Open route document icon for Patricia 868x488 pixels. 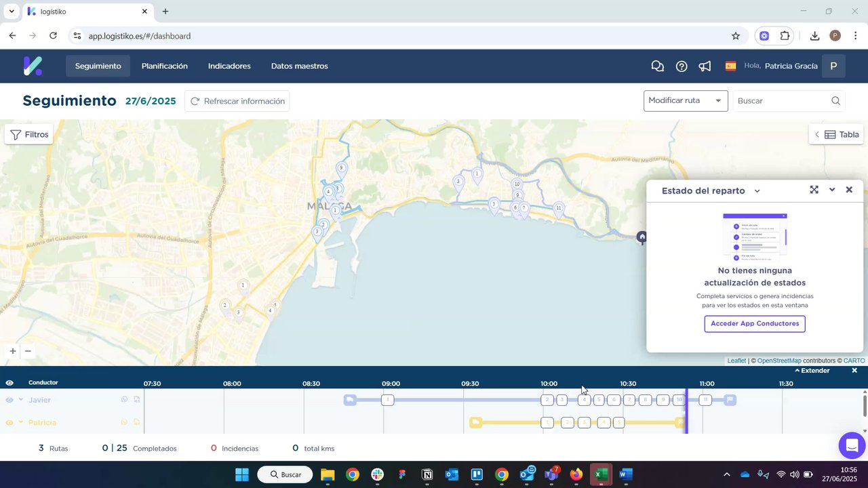click(136, 422)
